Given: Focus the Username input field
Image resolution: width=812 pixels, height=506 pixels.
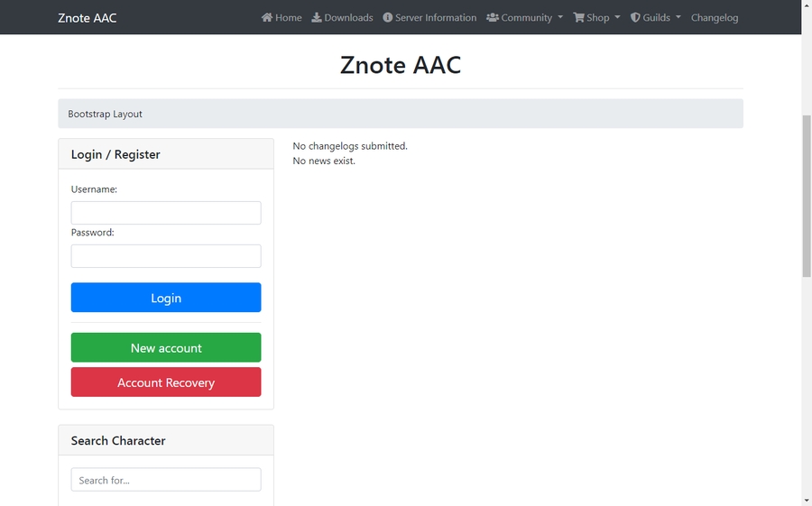Looking at the screenshot, I should coord(166,213).
